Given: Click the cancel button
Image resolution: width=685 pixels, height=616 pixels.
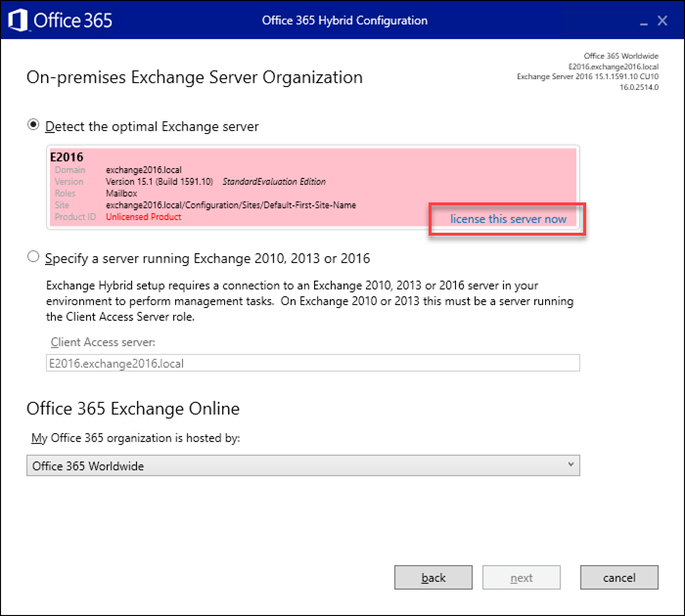Looking at the screenshot, I should 619,578.
